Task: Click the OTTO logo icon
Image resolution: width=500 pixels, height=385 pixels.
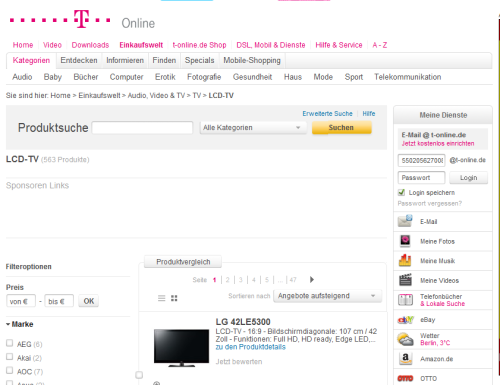Action: pos(405,378)
